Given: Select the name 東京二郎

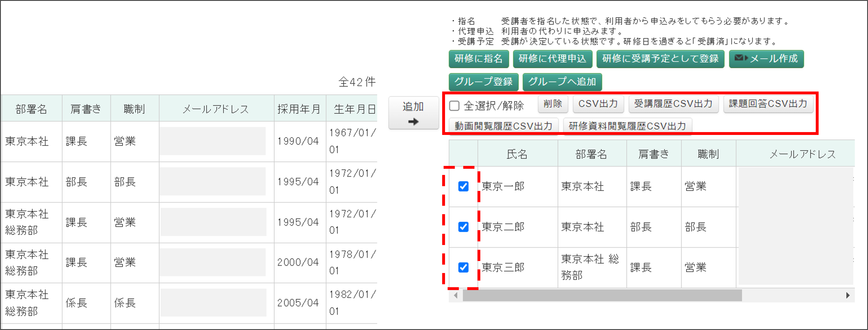Looking at the screenshot, I should coord(503,227).
